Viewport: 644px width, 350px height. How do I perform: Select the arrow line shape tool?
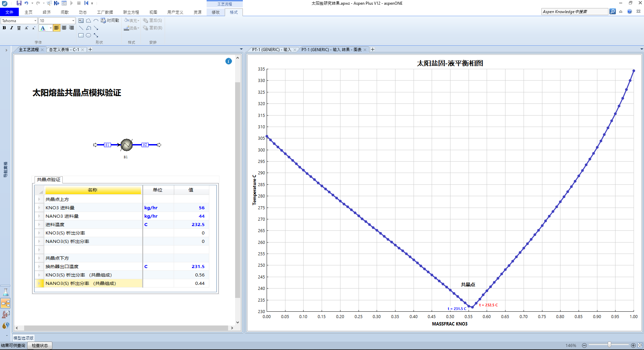(x=96, y=28)
